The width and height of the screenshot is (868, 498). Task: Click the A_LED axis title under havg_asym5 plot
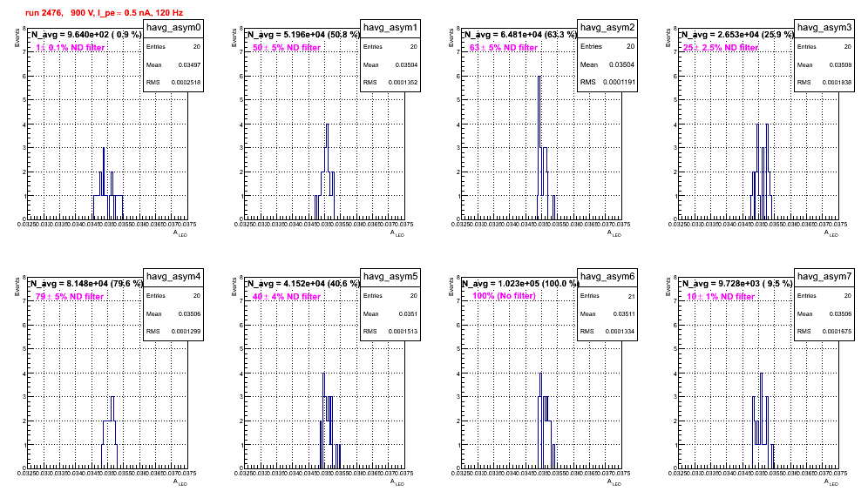pyautogui.click(x=397, y=482)
